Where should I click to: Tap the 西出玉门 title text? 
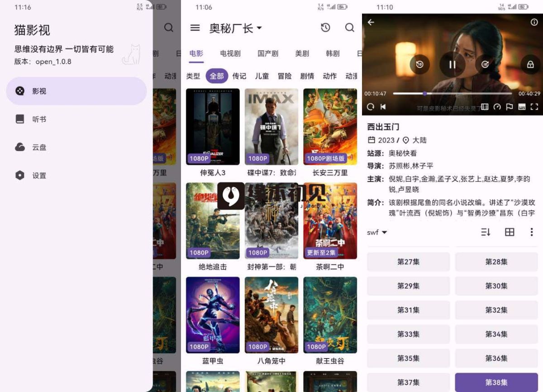pos(383,127)
